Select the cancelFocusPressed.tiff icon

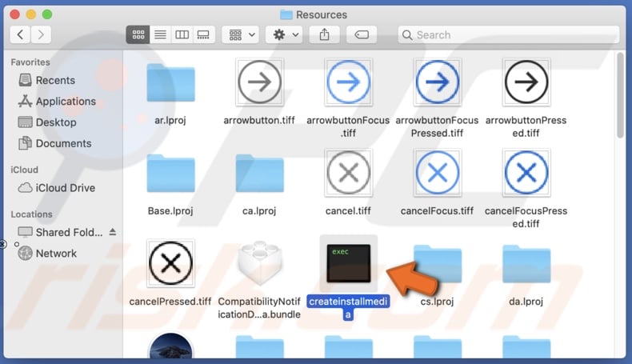pyautogui.click(x=526, y=173)
